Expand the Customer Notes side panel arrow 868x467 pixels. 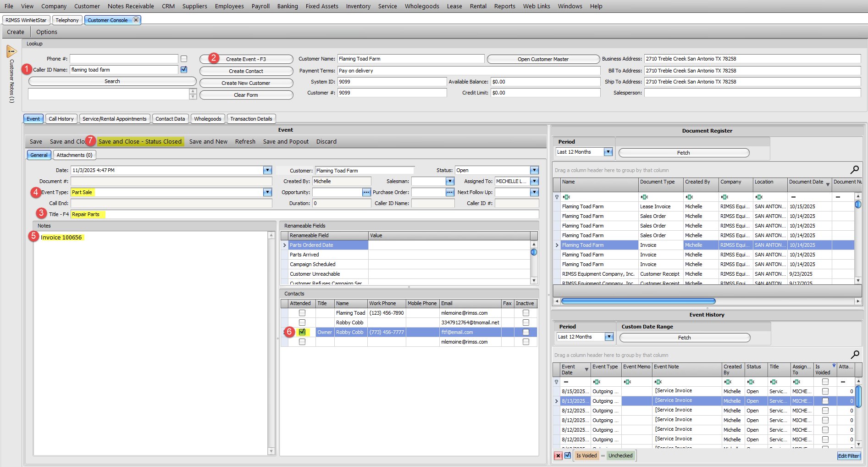tap(11, 51)
